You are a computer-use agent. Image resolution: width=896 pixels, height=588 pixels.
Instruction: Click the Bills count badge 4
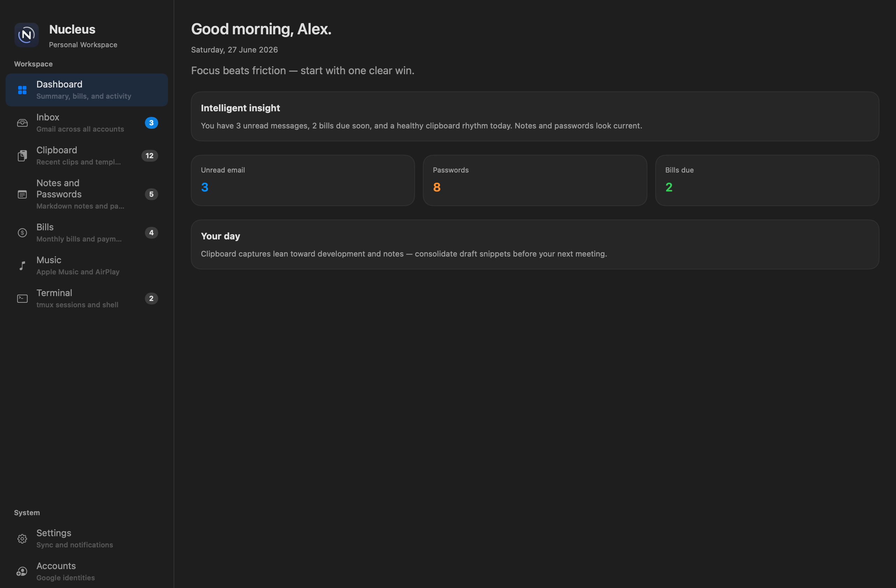point(151,233)
